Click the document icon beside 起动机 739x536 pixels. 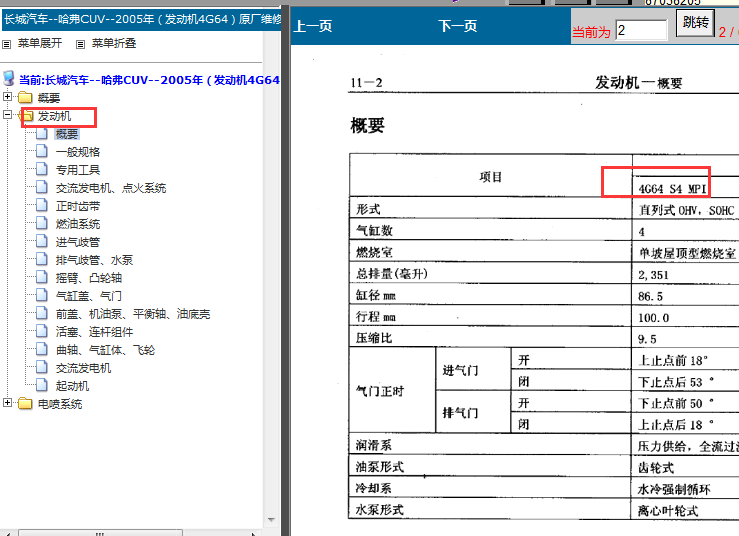coord(42,385)
